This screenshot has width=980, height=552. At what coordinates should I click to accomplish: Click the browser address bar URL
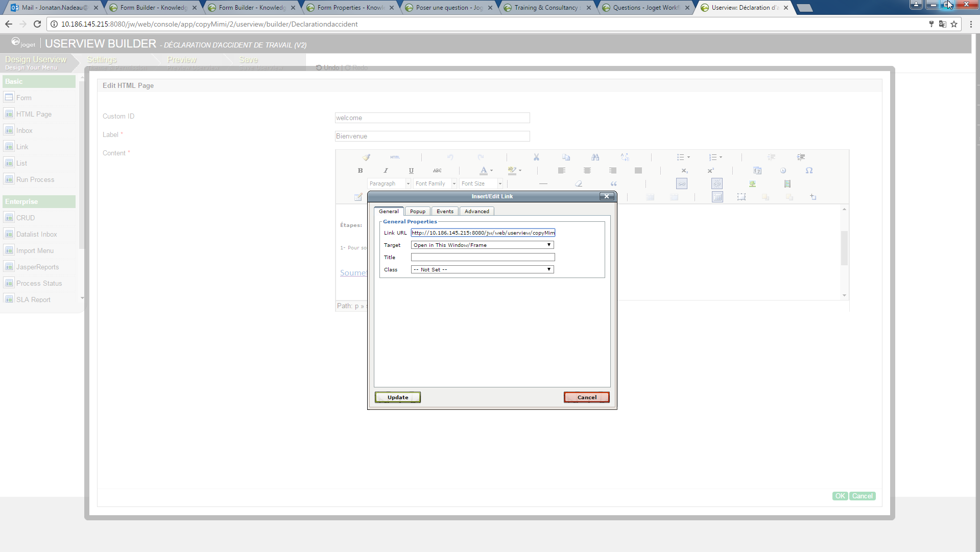(209, 24)
